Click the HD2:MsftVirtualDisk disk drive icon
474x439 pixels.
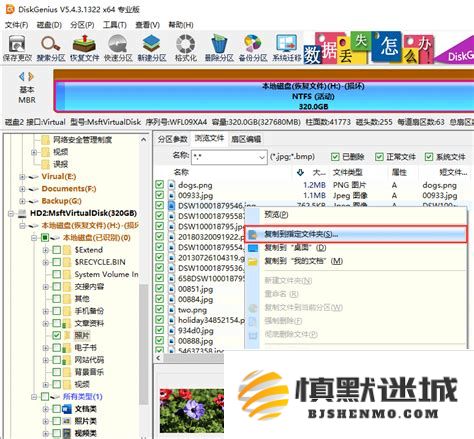click(x=22, y=213)
